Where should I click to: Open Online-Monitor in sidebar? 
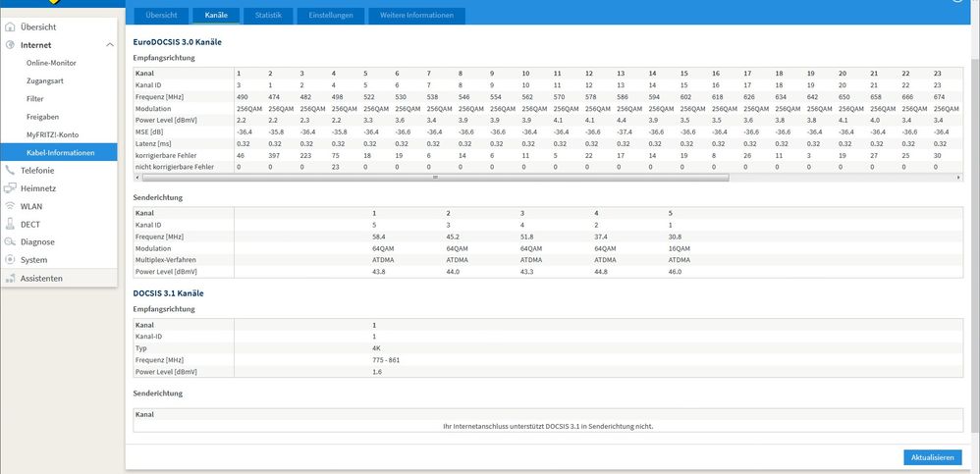tap(51, 63)
